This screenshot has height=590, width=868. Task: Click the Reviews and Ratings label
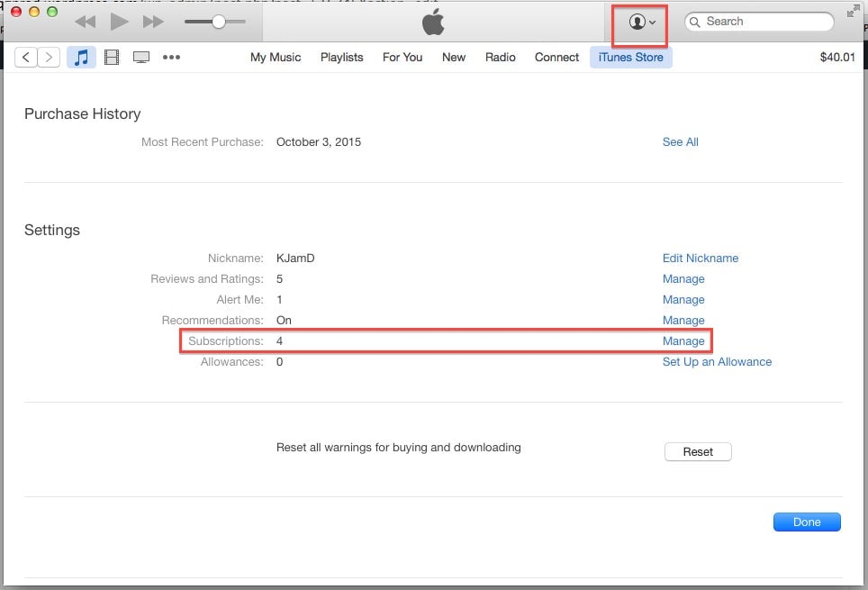click(207, 278)
